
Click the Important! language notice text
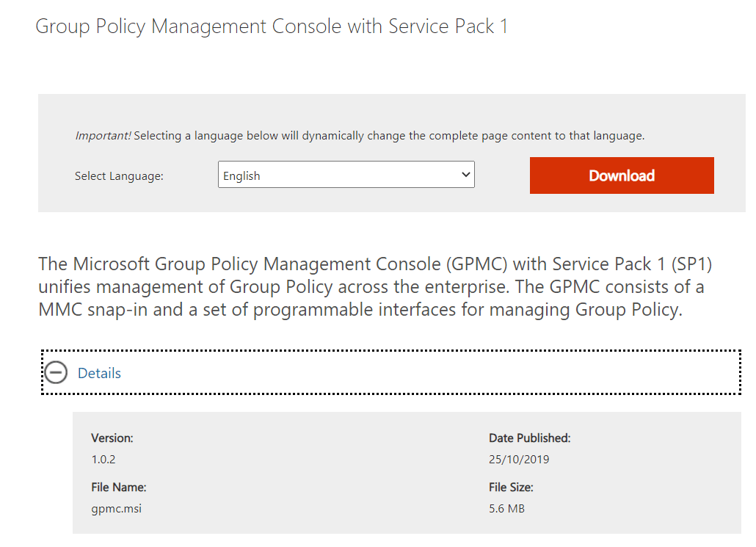click(x=360, y=136)
